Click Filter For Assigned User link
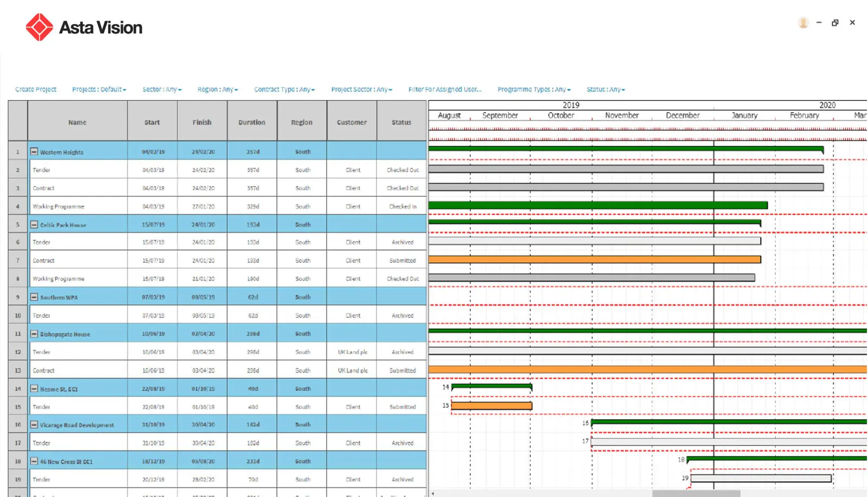The image size is (868, 497). coord(445,90)
